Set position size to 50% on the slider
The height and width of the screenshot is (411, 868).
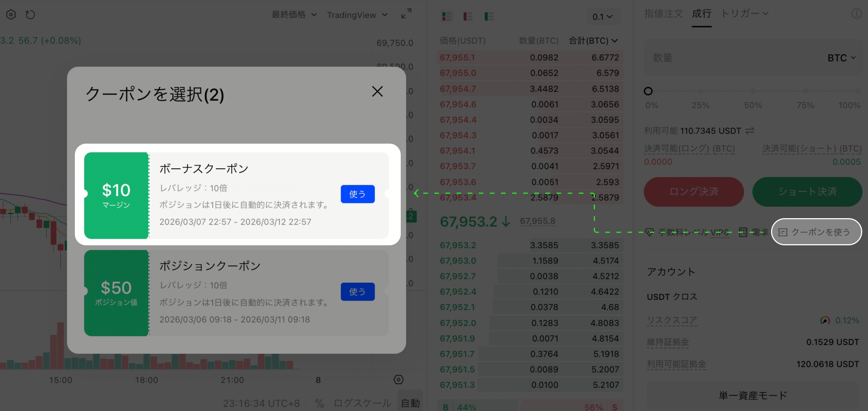(753, 92)
